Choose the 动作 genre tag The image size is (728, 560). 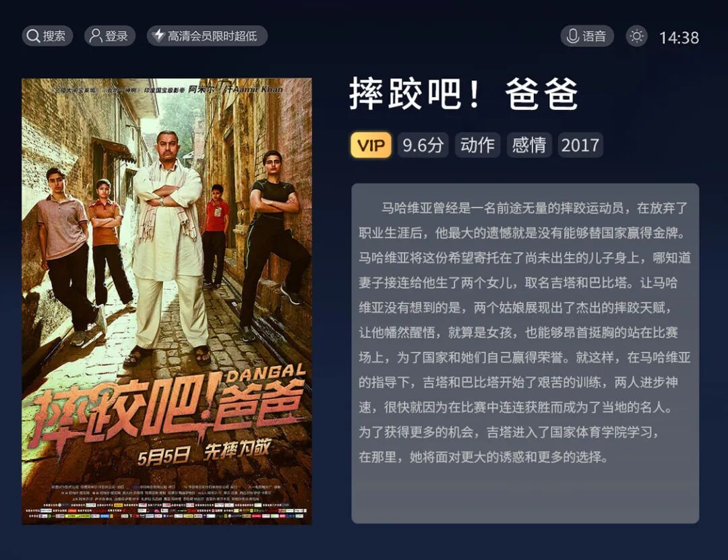(477, 146)
